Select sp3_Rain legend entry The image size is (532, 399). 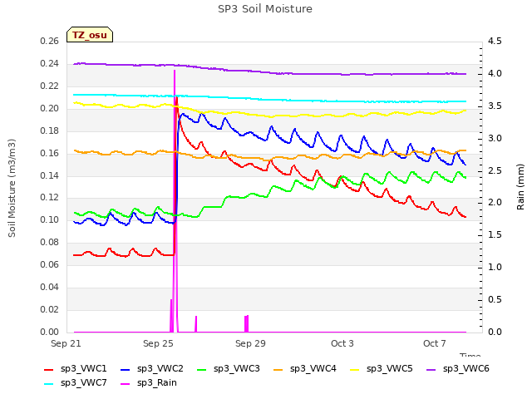tap(149, 383)
